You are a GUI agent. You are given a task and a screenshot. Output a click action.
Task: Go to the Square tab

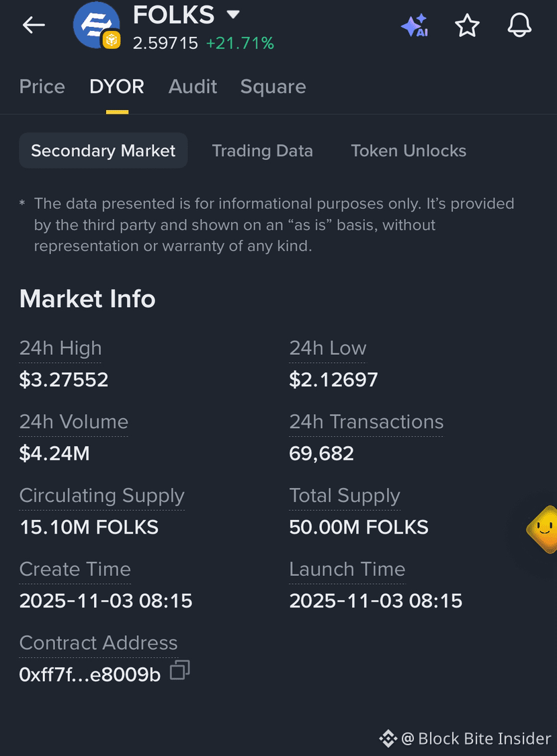[273, 87]
